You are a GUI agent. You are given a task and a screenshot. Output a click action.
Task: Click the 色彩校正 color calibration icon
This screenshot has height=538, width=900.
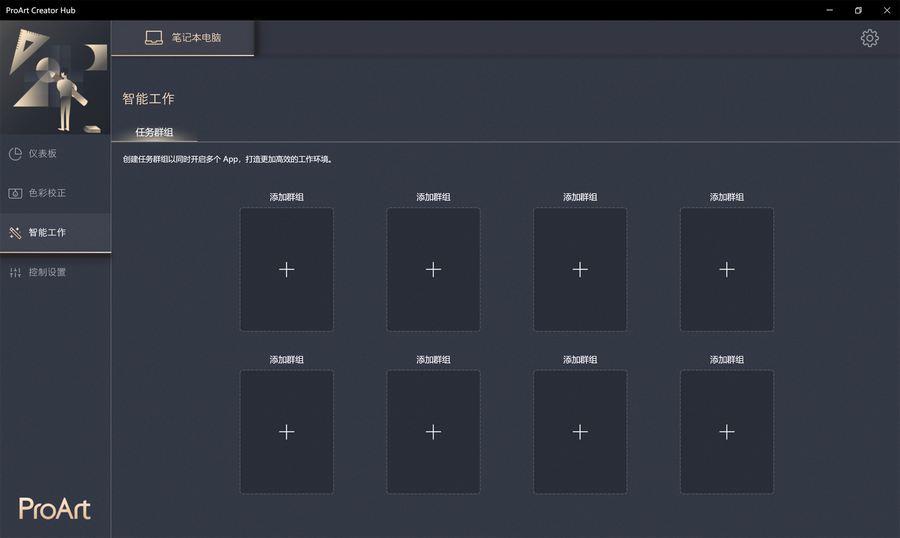[15, 193]
